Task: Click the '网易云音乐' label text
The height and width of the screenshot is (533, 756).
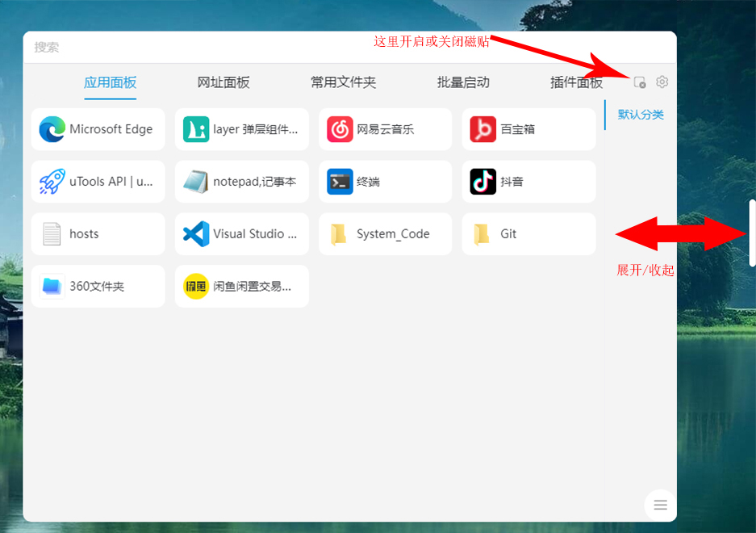Action: (x=385, y=129)
